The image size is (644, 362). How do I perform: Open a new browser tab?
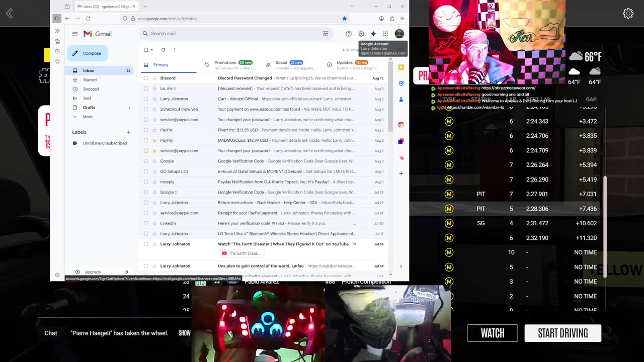pos(145,7)
